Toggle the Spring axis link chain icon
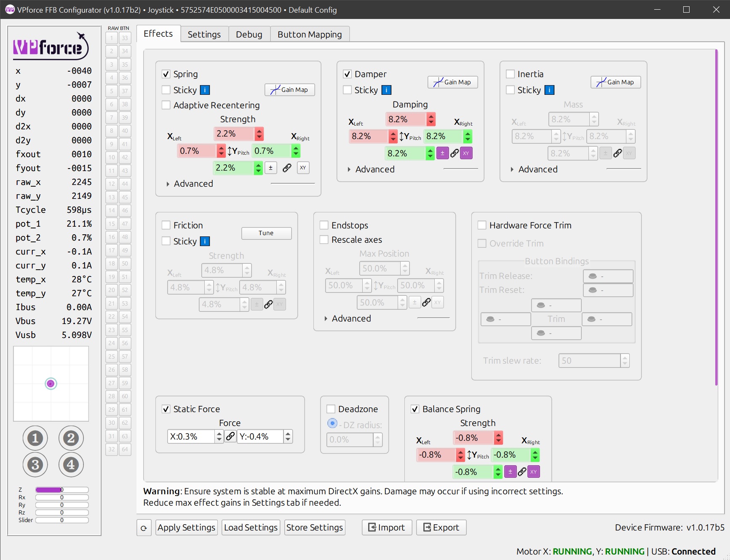The width and height of the screenshot is (730, 560). 287,168
